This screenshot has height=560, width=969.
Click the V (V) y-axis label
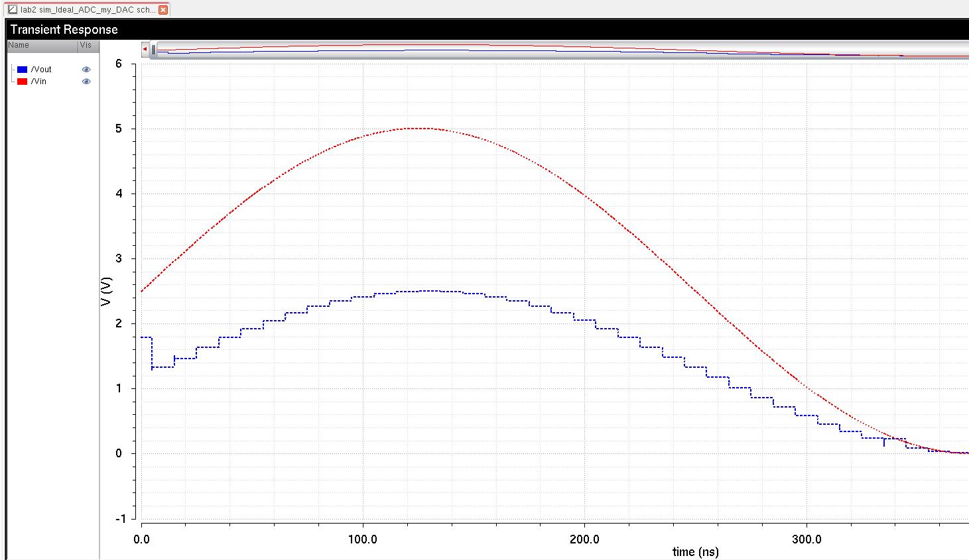coord(106,291)
